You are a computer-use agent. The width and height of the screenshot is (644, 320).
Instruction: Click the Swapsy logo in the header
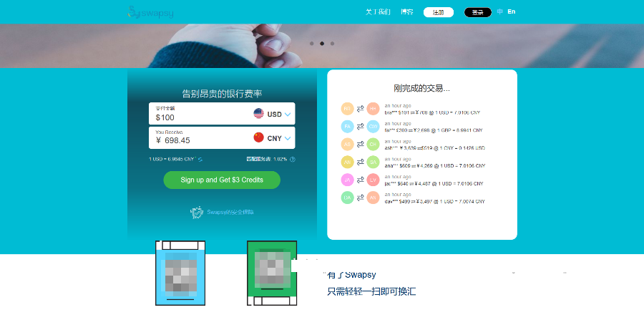(150, 12)
